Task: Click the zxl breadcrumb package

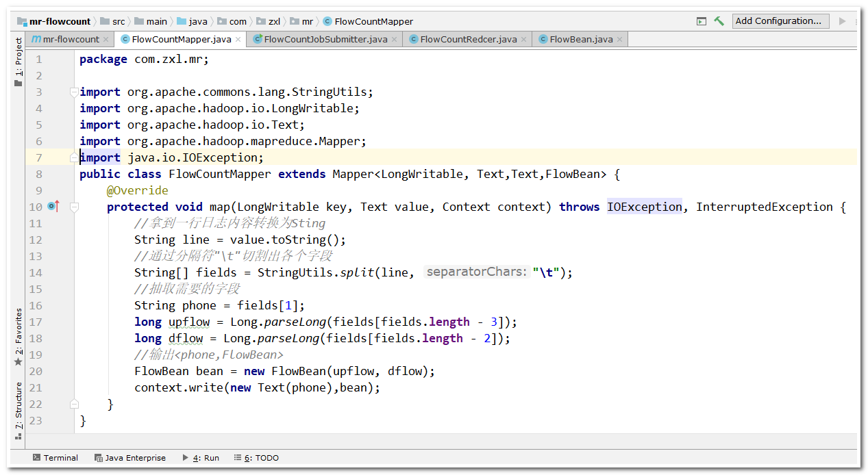Action: 269,21
